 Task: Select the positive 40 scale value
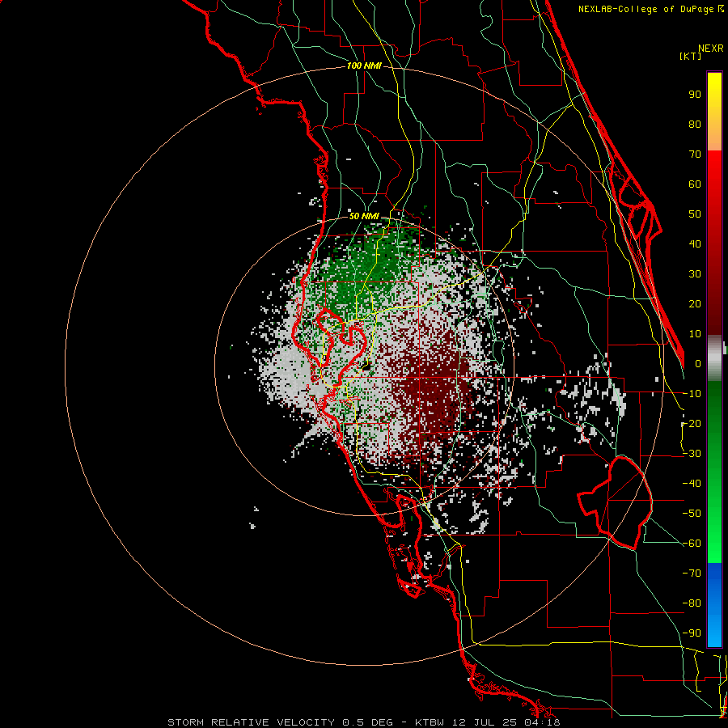point(695,244)
